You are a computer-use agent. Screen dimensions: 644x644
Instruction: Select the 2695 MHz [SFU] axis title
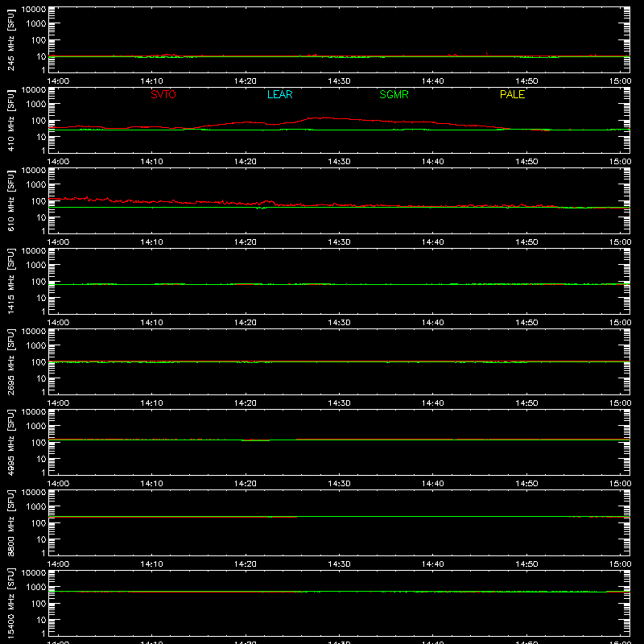coord(10,362)
